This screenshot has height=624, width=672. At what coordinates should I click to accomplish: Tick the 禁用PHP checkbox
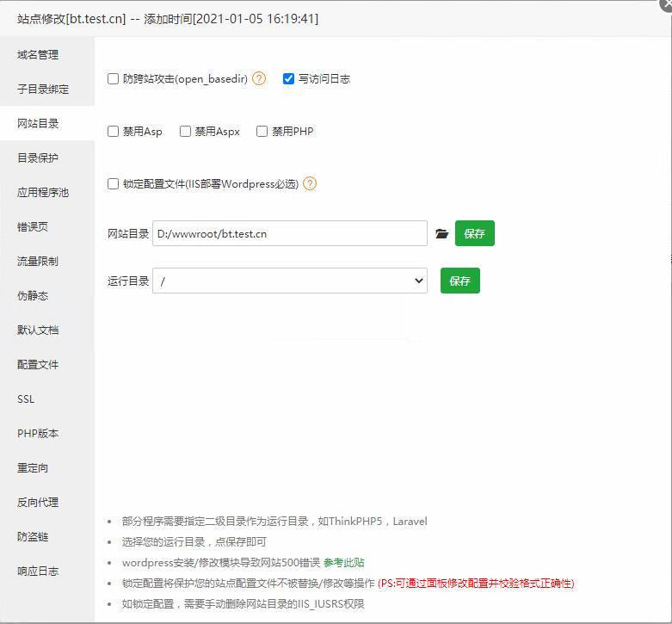point(262,131)
